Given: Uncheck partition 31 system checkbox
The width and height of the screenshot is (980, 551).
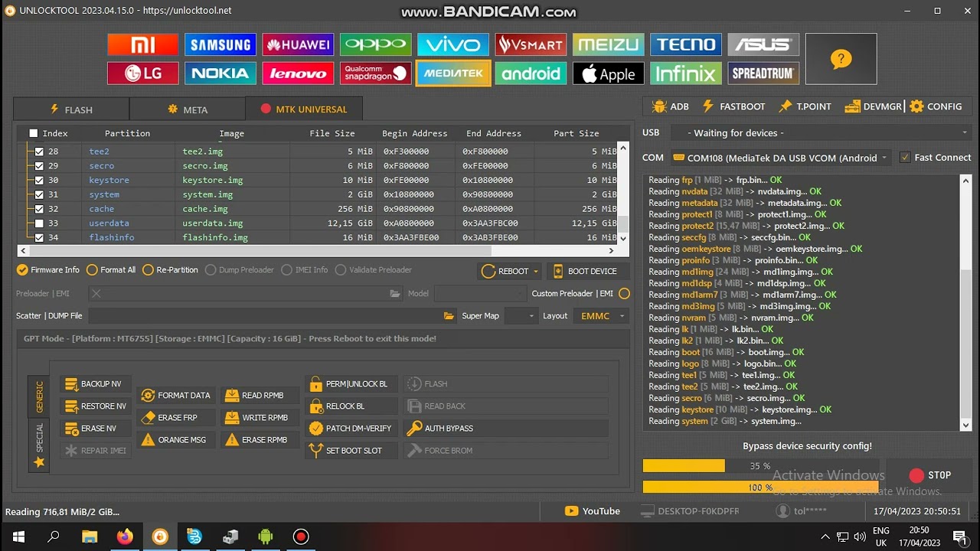Looking at the screenshot, I should click(x=39, y=195).
